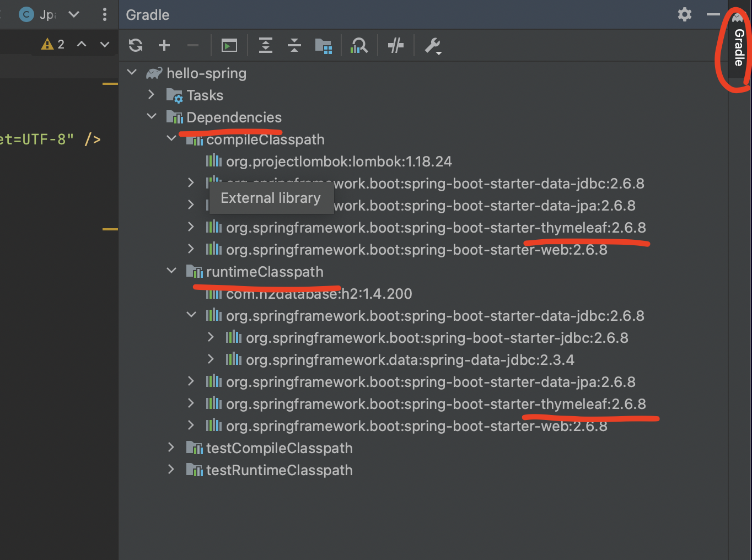Expand all nodes in Gradle tree
The image size is (752, 560).
266,45
